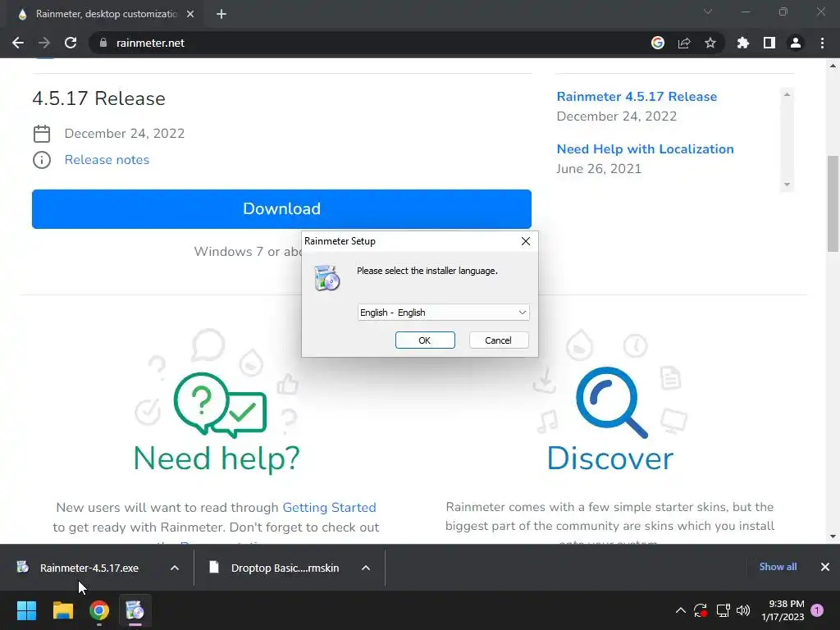
Task: Open the Extensions puzzle icon
Action: tap(743, 43)
